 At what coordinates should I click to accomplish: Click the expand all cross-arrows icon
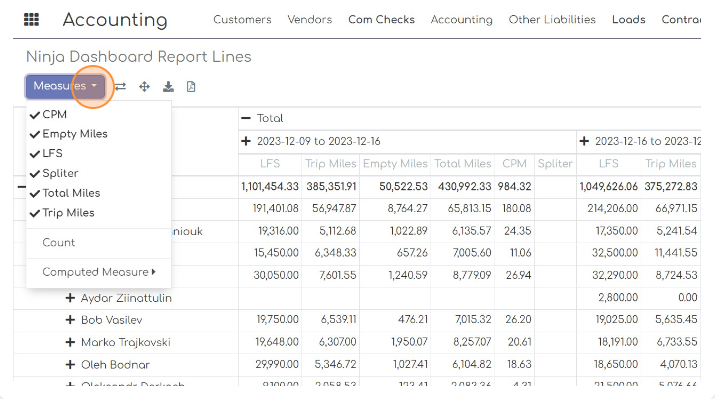tap(145, 87)
